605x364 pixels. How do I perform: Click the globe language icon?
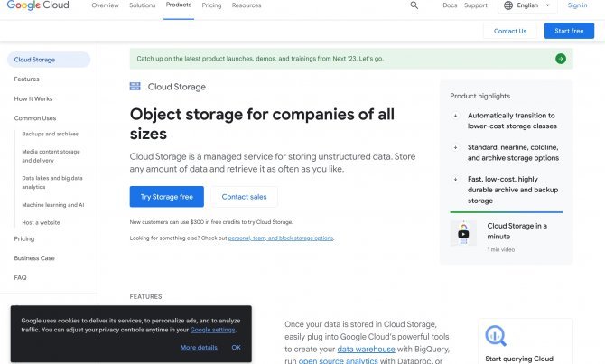(508, 5)
